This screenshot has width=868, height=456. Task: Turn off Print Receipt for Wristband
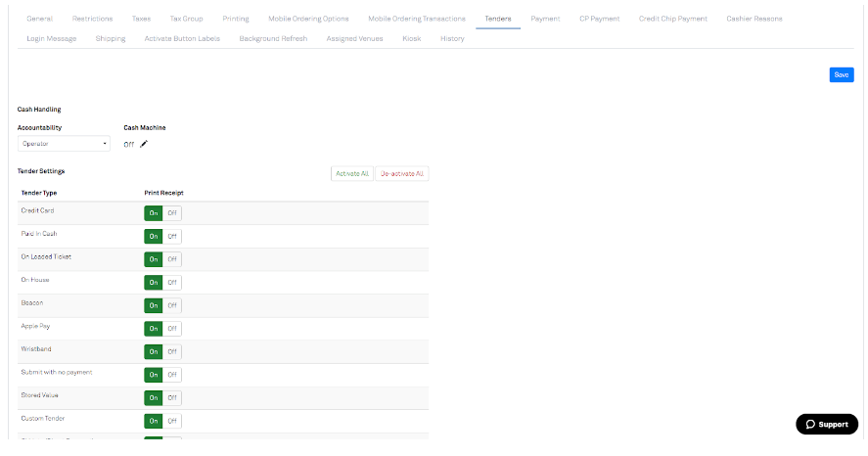172,351
